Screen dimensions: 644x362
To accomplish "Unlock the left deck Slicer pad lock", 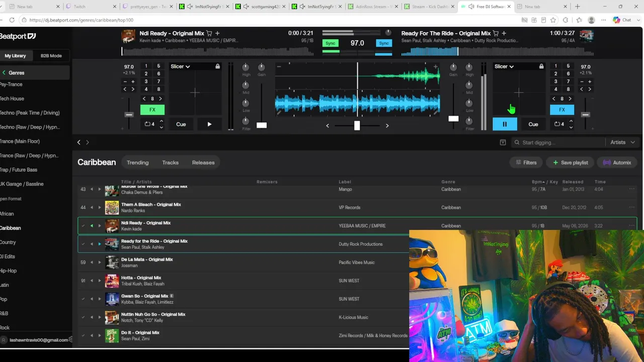I will point(217,66).
